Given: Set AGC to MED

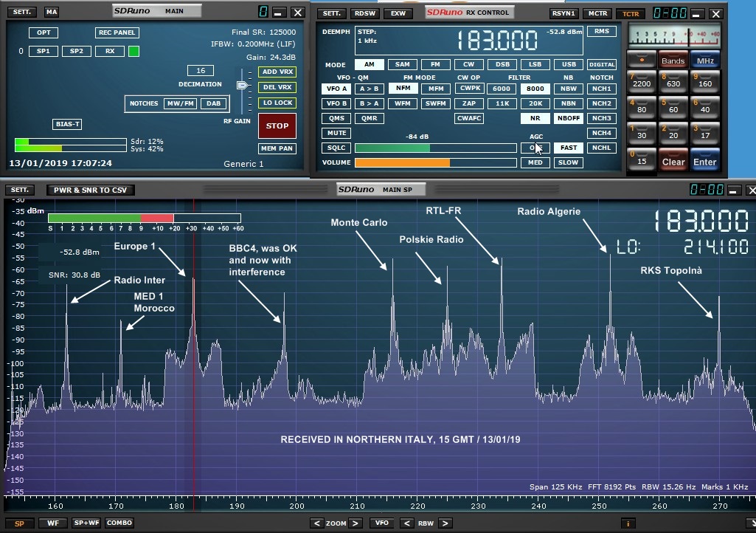Looking at the screenshot, I should pyautogui.click(x=535, y=162).
